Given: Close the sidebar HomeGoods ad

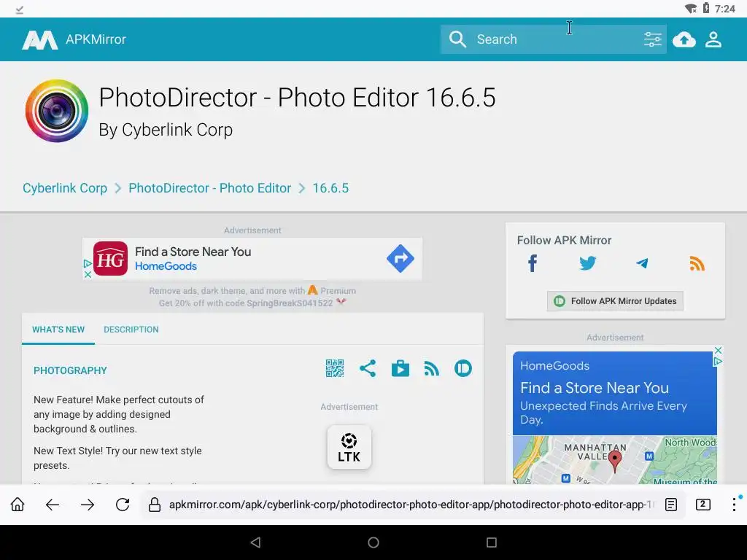Looking at the screenshot, I should point(718,351).
